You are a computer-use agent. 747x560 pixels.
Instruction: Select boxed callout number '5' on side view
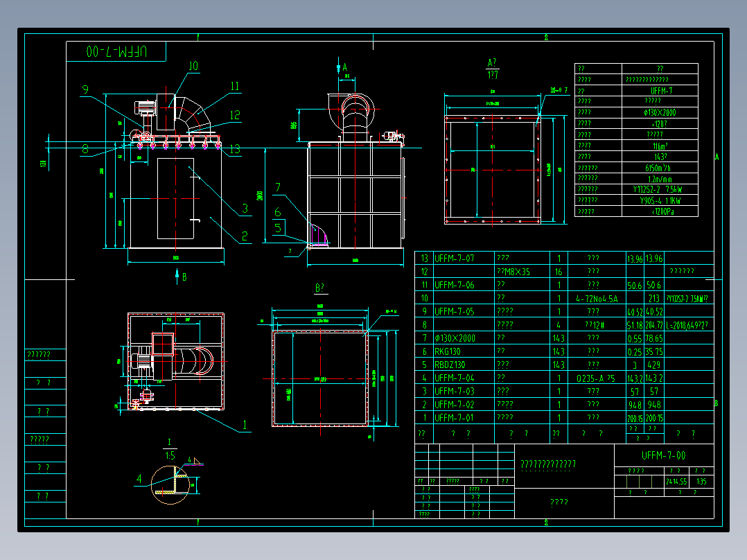pos(279,227)
